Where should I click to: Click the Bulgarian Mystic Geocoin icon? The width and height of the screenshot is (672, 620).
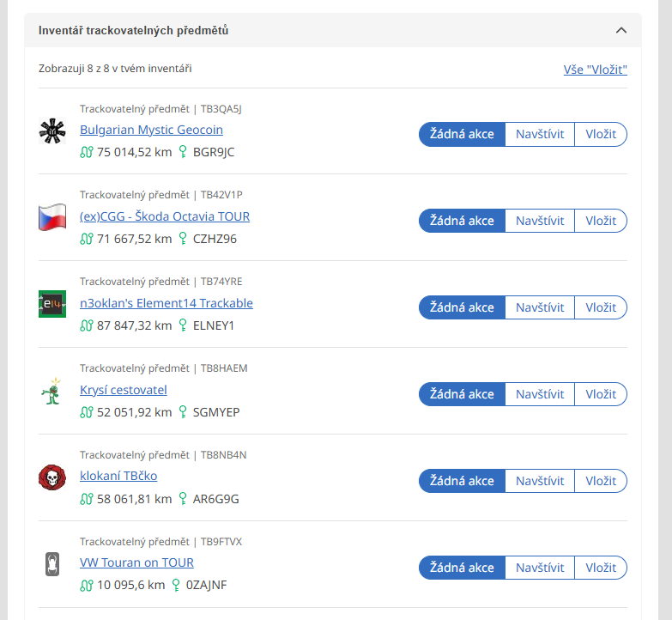pos(52,131)
